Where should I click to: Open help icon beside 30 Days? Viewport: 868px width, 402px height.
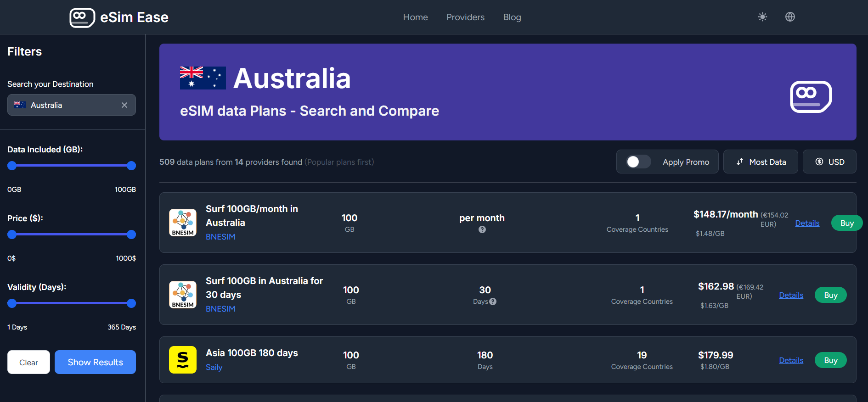493,301
